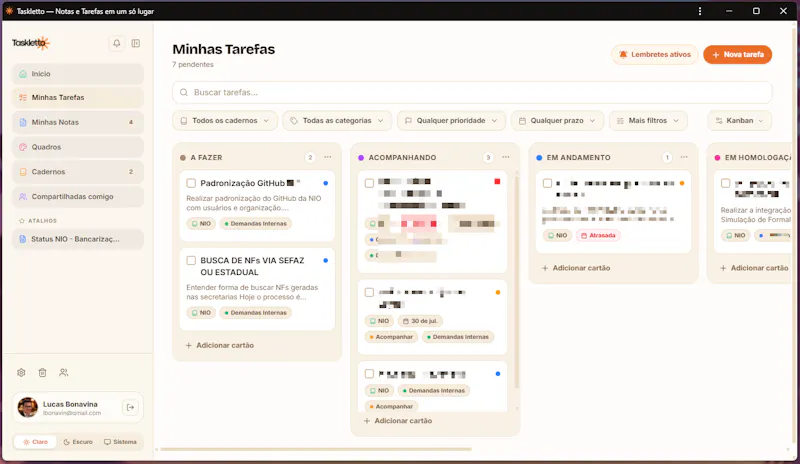Go to Início in the sidebar
Viewport: 800px width, 464px height.
78,74
